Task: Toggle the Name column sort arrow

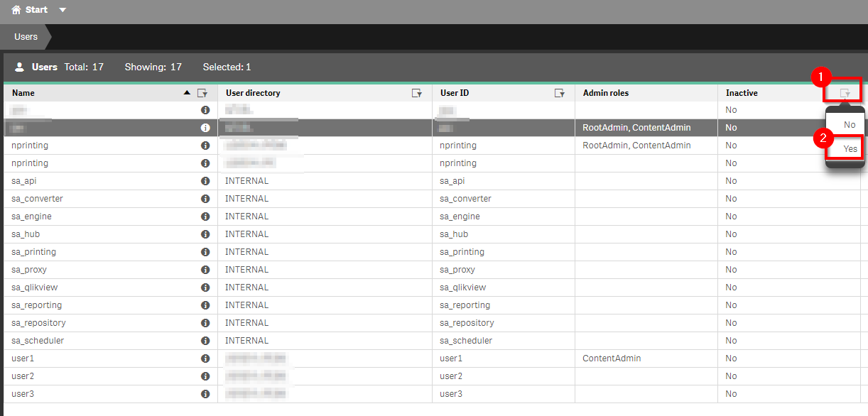Action: click(188, 92)
